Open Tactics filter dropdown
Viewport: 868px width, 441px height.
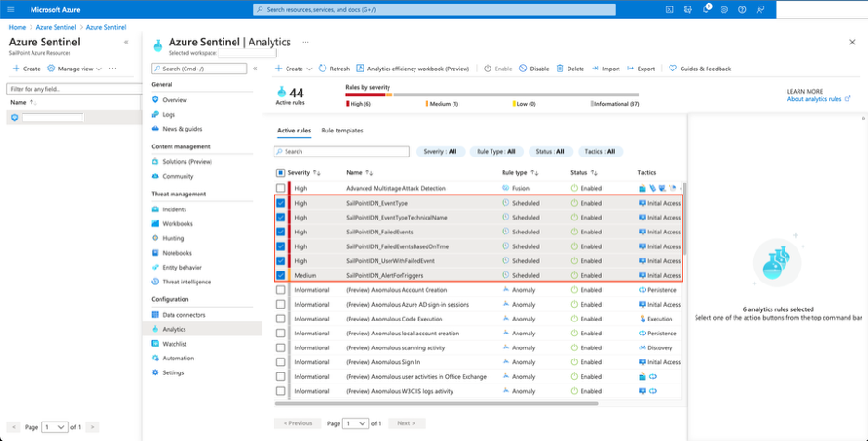601,152
